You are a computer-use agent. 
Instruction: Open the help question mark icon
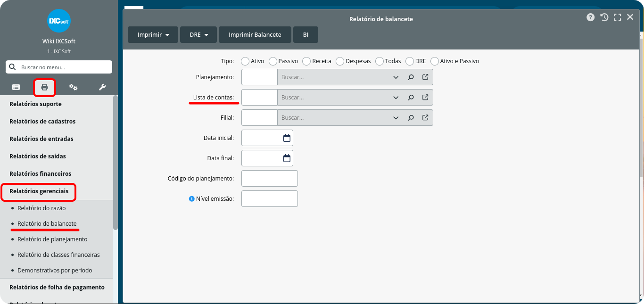tap(591, 17)
